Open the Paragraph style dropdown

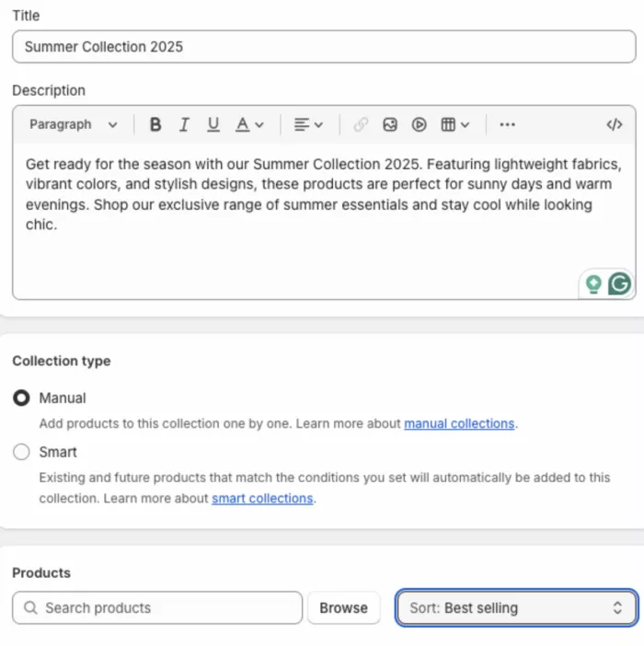(x=74, y=124)
